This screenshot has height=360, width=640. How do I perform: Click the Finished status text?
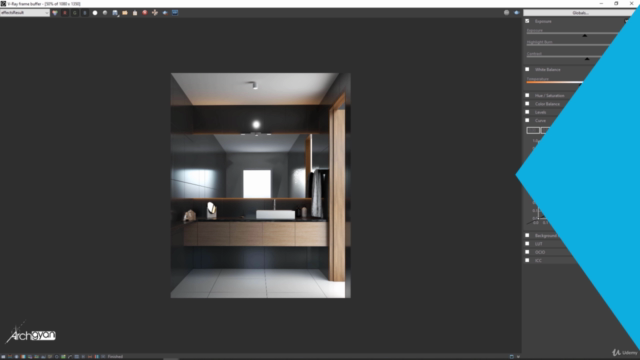tap(115, 357)
